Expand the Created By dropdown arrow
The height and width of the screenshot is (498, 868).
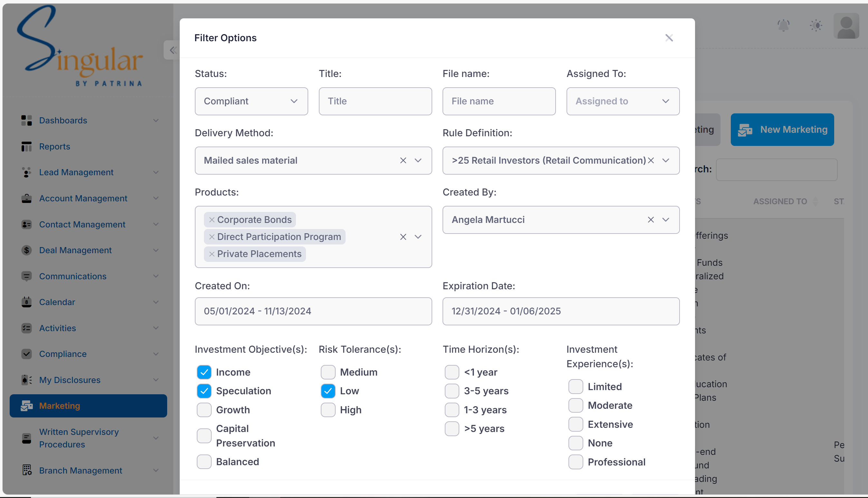click(x=665, y=220)
